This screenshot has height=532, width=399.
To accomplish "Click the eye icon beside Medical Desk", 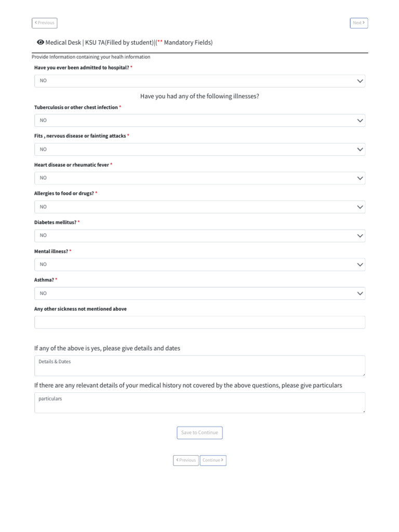I will pos(41,43).
